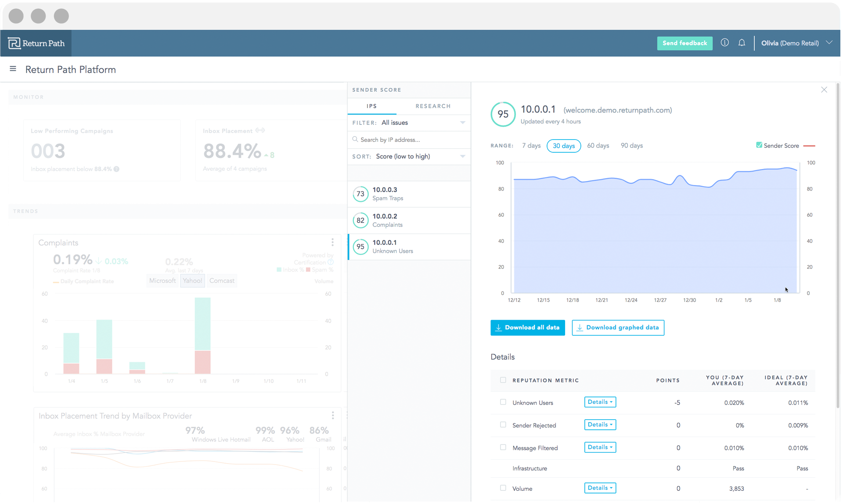Click the Low Performing Campaigns 003 value

[48, 151]
